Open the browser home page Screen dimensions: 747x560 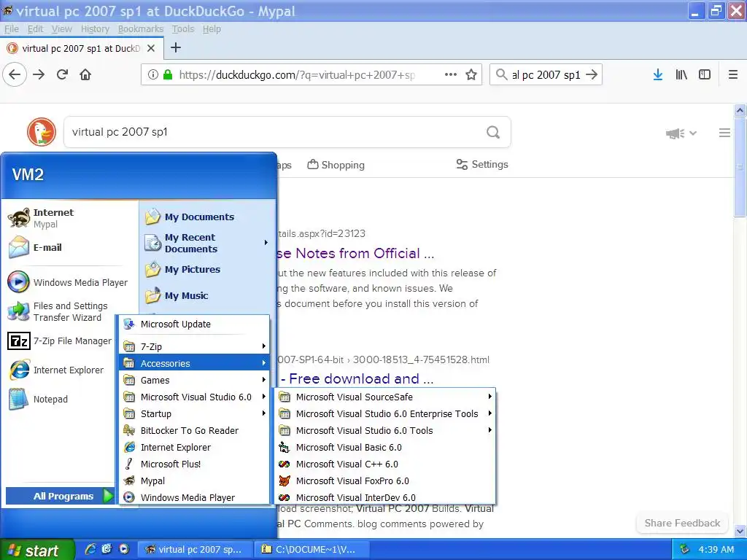[x=85, y=74]
